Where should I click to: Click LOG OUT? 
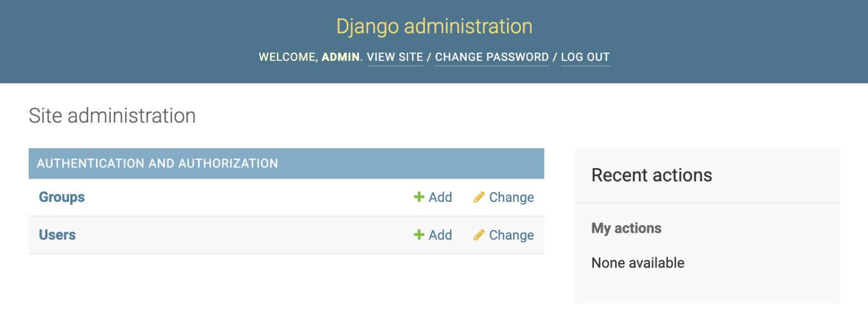click(585, 57)
